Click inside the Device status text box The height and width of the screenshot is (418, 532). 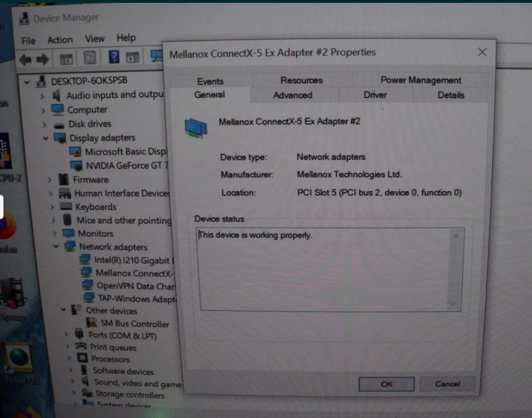325,268
